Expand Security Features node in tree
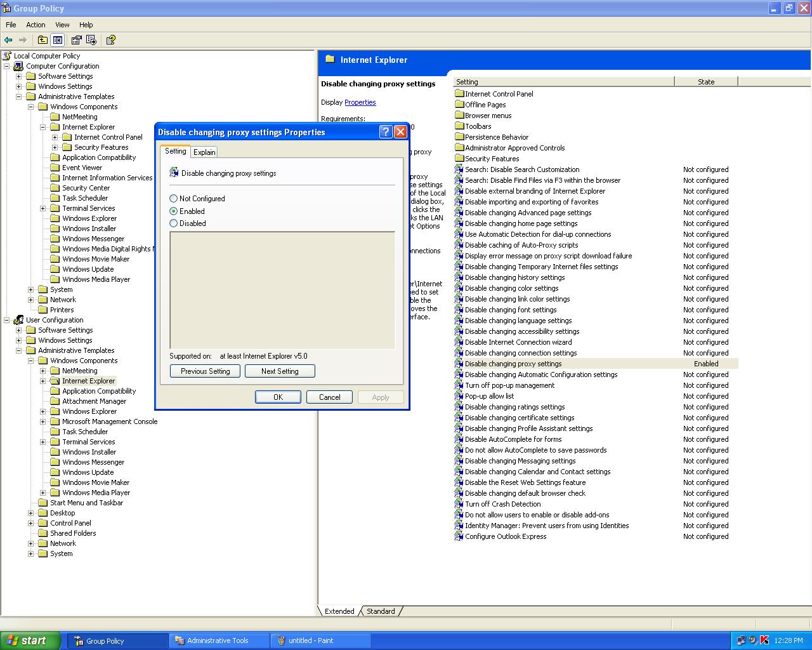 coord(55,147)
